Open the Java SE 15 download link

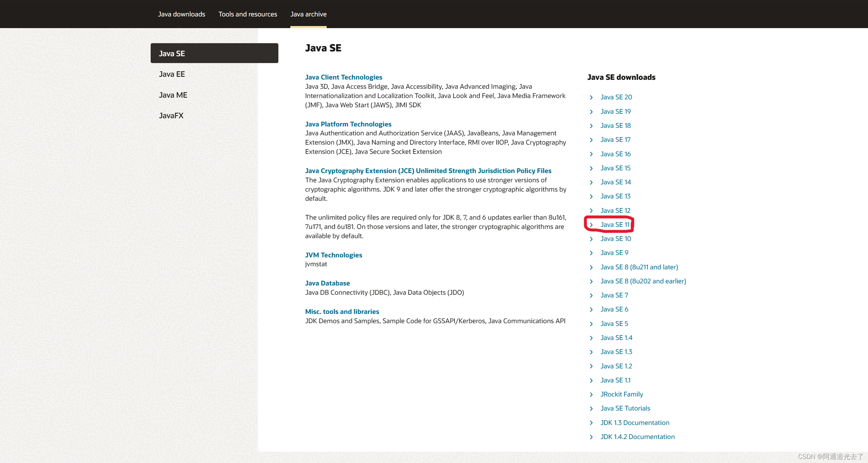point(615,168)
